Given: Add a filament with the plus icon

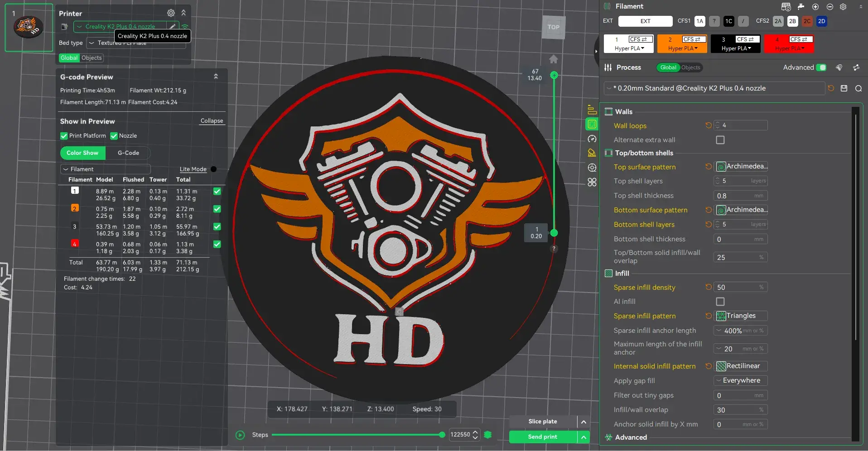Looking at the screenshot, I should (815, 7).
